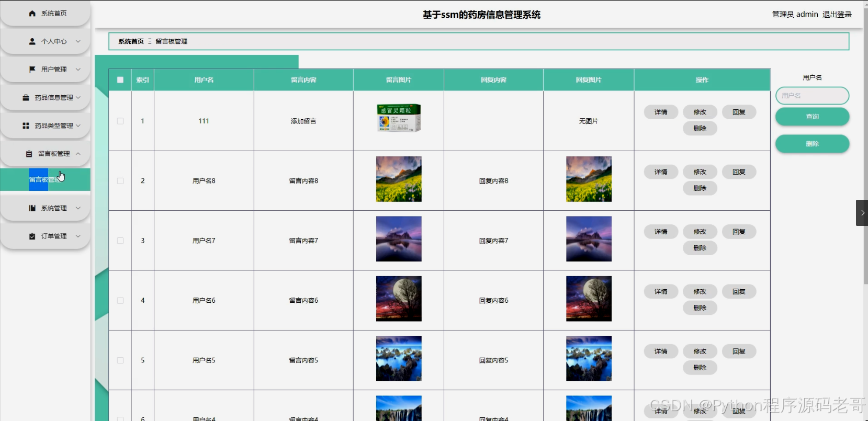Image resolution: width=868 pixels, height=421 pixels.
Task: Open the 系统管理 sidebar menu label
Action: 54,208
